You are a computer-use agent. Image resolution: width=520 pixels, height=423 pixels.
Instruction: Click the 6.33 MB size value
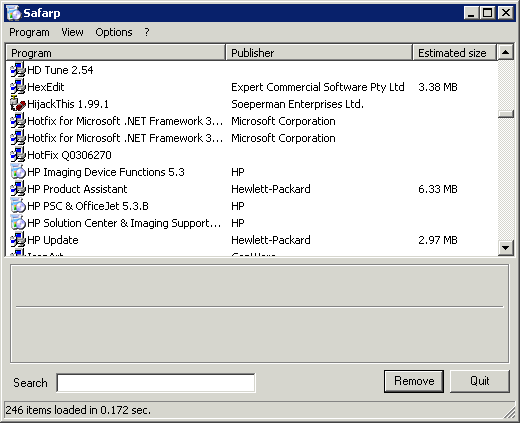tap(438, 189)
